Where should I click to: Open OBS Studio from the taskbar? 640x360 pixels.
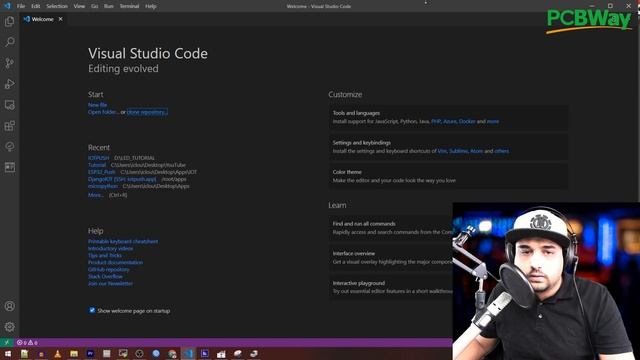click(139, 353)
